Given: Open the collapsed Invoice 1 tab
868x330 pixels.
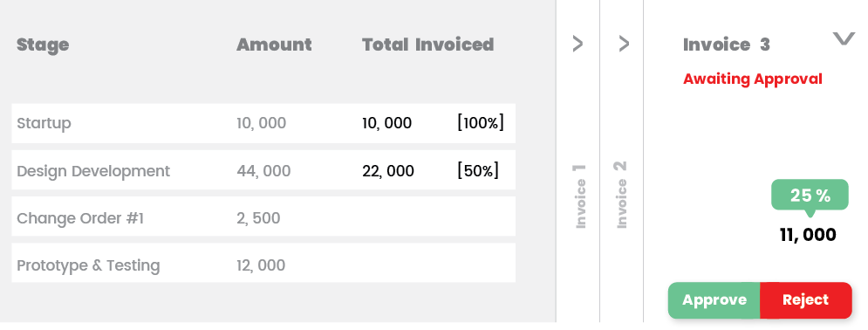Looking at the screenshot, I should pyautogui.click(x=581, y=196).
